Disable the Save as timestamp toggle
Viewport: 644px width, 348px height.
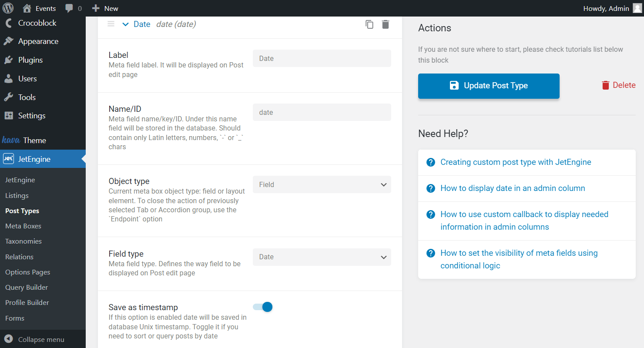point(263,307)
